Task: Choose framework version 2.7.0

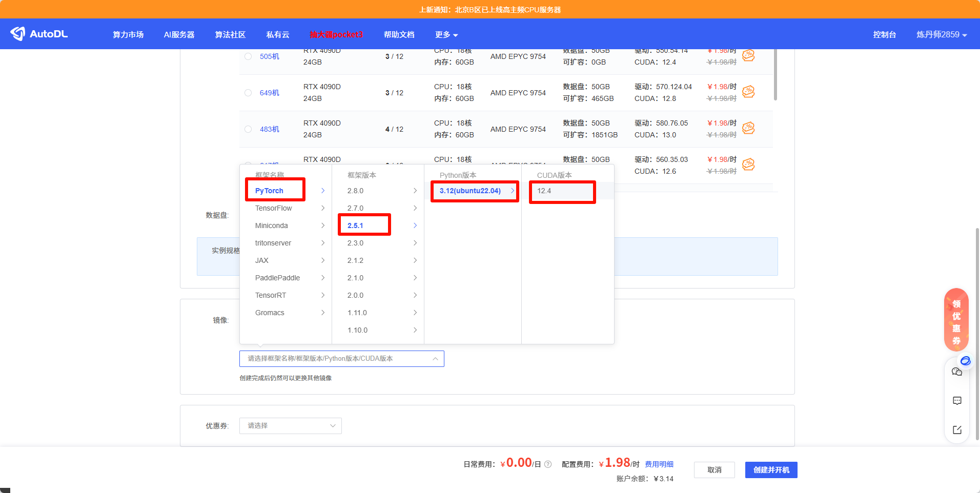Action: coord(378,208)
